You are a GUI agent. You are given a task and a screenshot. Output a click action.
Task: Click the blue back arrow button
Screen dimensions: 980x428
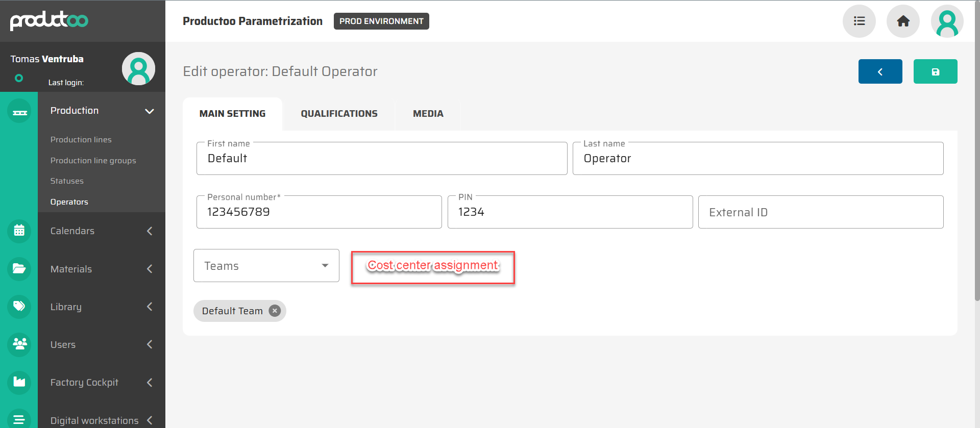880,72
